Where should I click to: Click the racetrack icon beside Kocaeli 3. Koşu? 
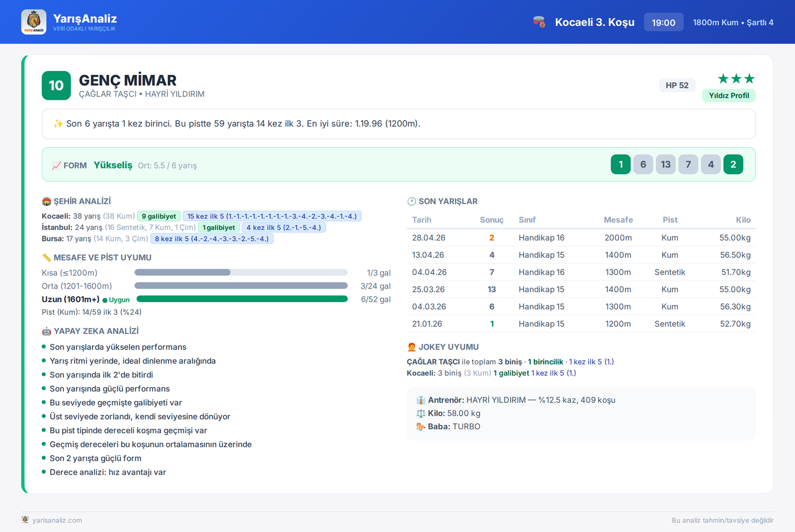click(539, 22)
